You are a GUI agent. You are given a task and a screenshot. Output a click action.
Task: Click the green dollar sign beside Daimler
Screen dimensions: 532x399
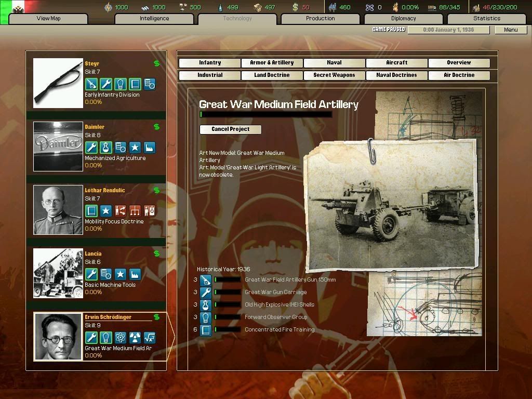(x=156, y=127)
